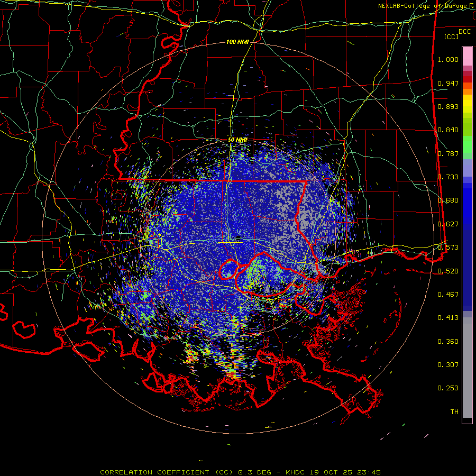476x476 pixels.
Task: Click the 19 OCT 25 23:45 timestamp
Action: click(345, 472)
